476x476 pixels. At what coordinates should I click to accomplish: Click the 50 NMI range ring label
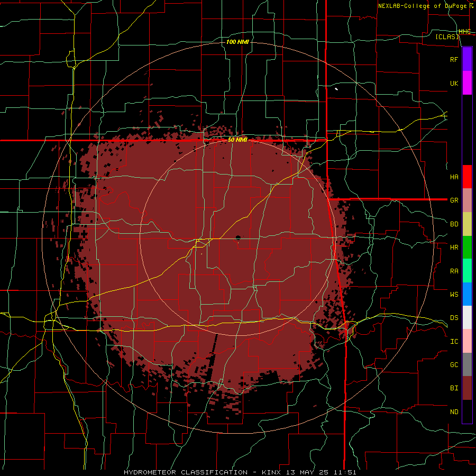(237, 140)
